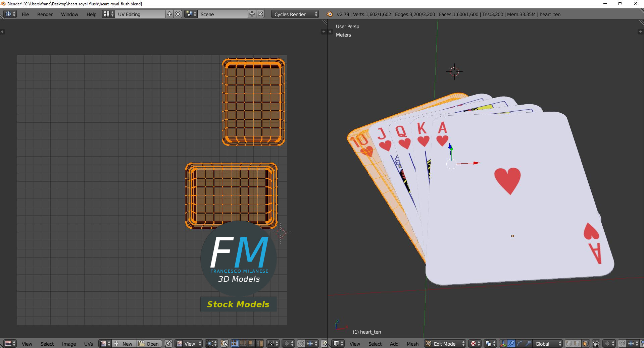Screen dimensions: 644x348
Task: Toggle UV sync selection with mesh
Action: click(225, 344)
